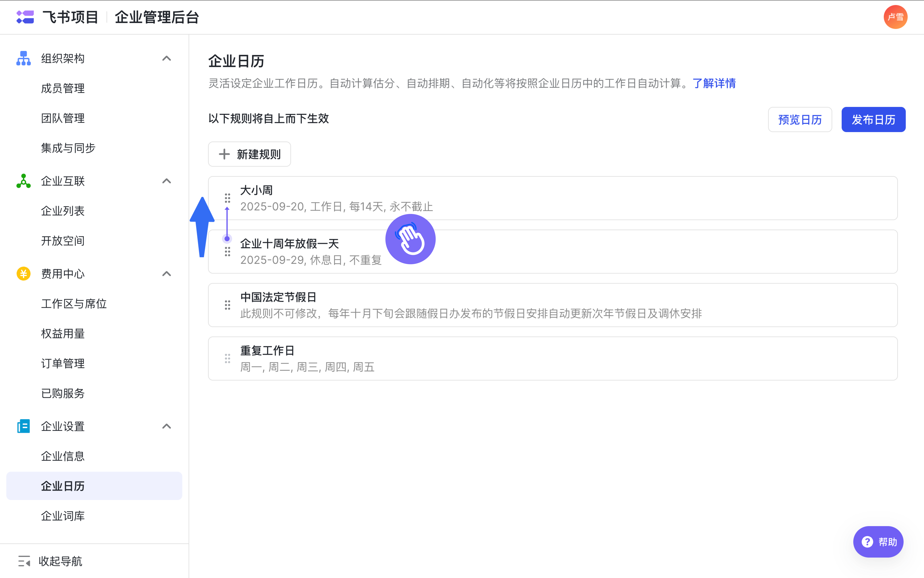Screen dimensions: 924x578
Task: Click the 飞书项目 logo icon
Action: (25, 17)
